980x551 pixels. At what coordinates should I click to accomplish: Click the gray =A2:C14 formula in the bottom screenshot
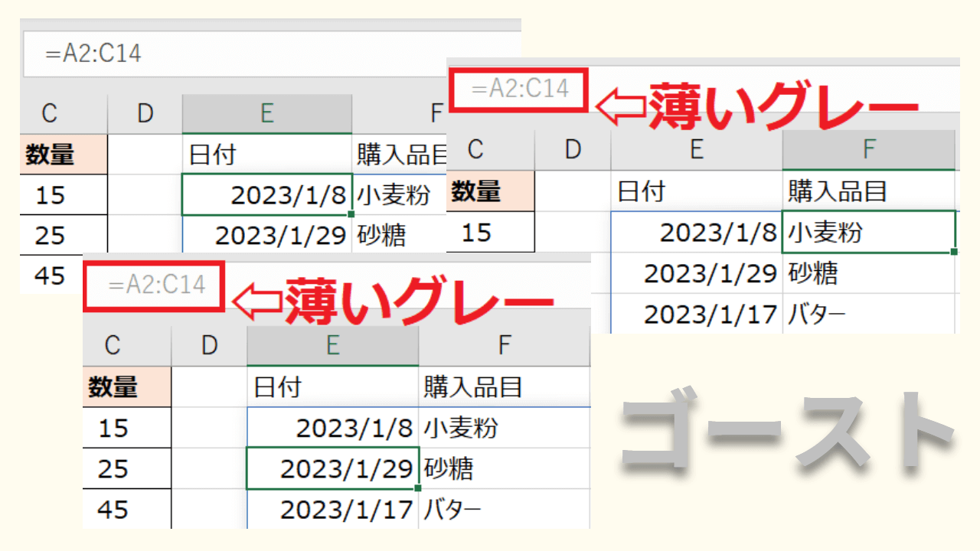point(156,285)
